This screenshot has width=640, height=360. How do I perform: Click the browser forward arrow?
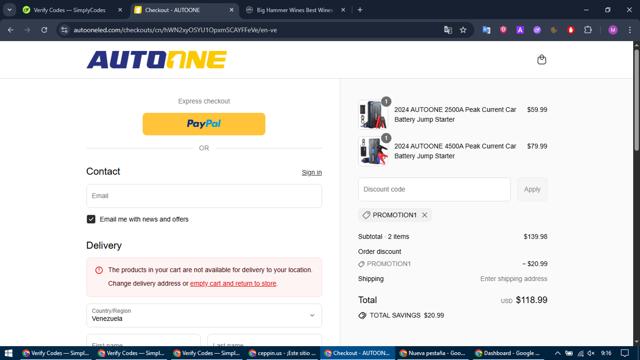(x=27, y=30)
